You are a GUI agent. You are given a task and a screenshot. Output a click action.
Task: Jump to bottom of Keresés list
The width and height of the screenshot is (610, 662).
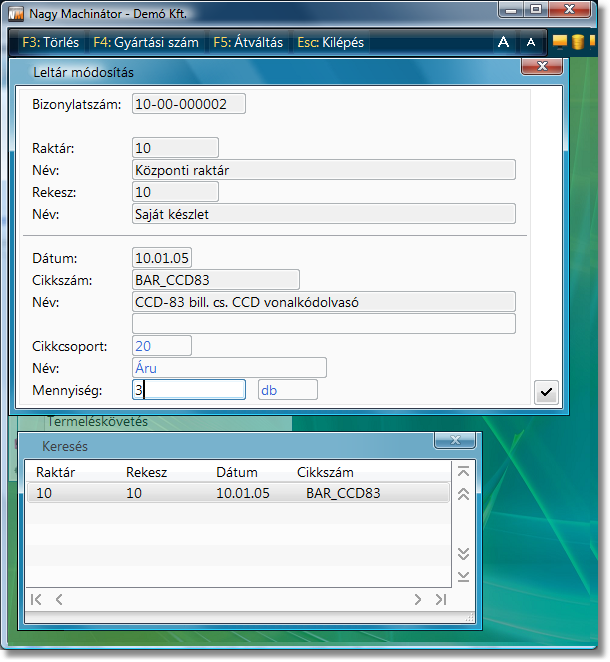(464, 576)
